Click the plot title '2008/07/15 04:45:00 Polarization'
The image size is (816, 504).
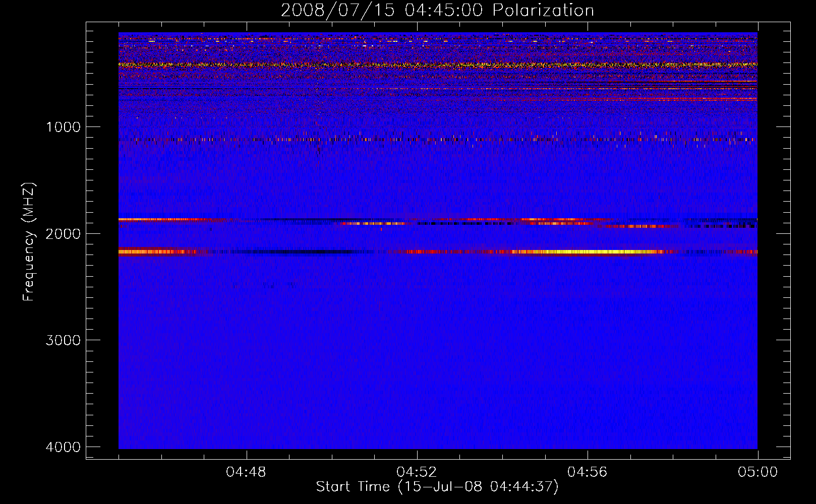pyautogui.click(x=437, y=10)
